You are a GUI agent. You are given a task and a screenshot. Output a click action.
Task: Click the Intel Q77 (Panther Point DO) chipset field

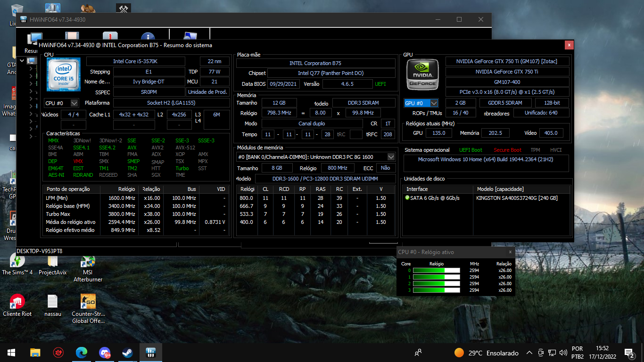coord(331,73)
